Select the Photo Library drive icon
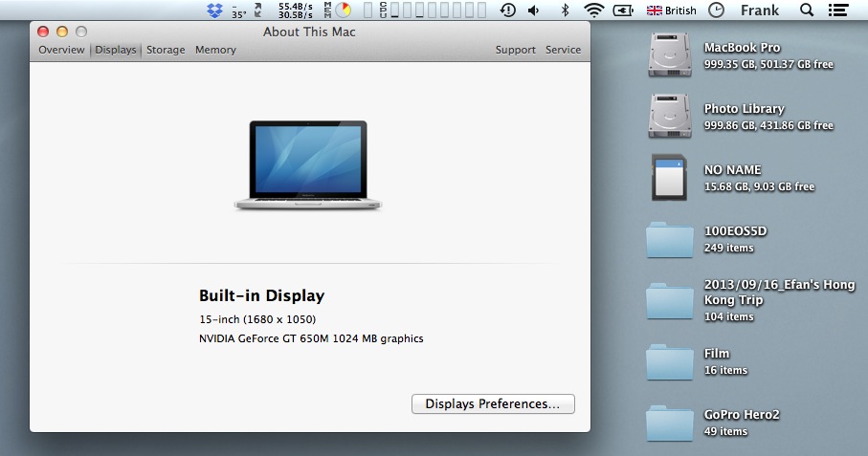The height and width of the screenshot is (456, 868). click(669, 116)
